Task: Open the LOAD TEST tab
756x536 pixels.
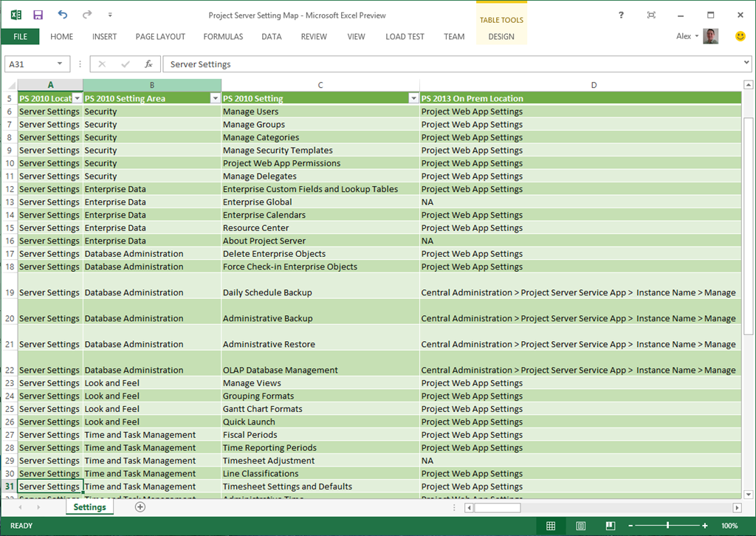Action: [x=405, y=37]
